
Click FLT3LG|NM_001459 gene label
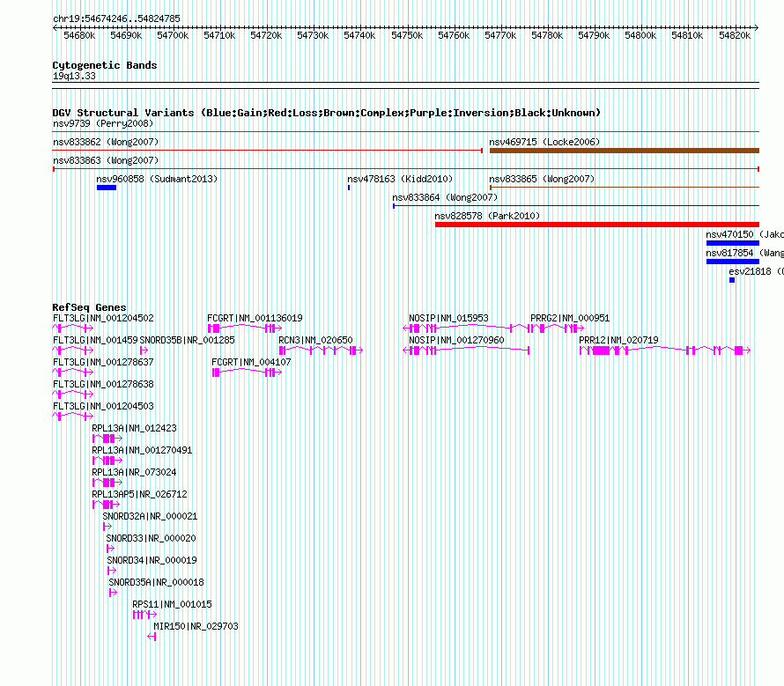pyautogui.click(x=95, y=340)
